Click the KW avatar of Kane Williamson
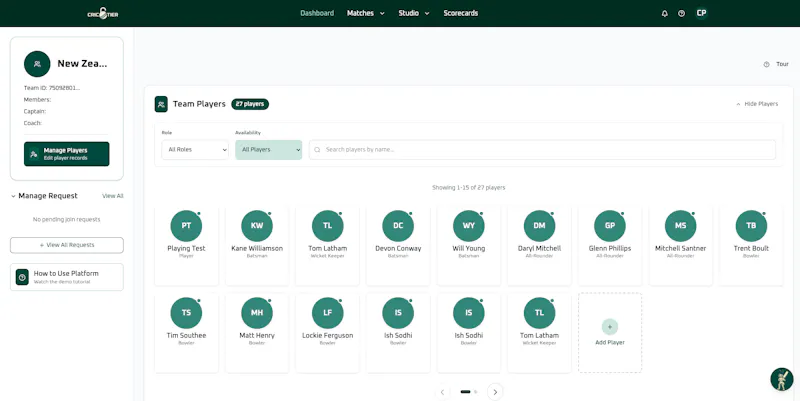This screenshot has height=401, width=800. (x=257, y=225)
